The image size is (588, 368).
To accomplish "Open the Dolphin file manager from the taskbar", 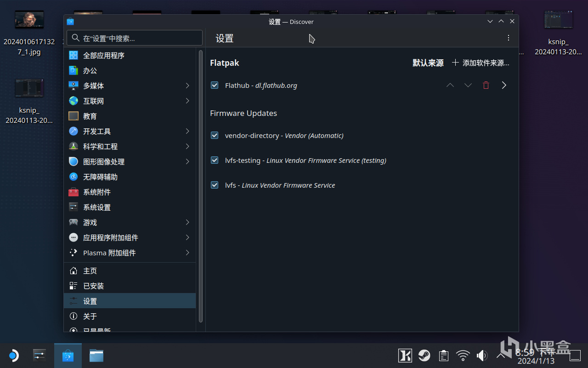I will click(96, 356).
